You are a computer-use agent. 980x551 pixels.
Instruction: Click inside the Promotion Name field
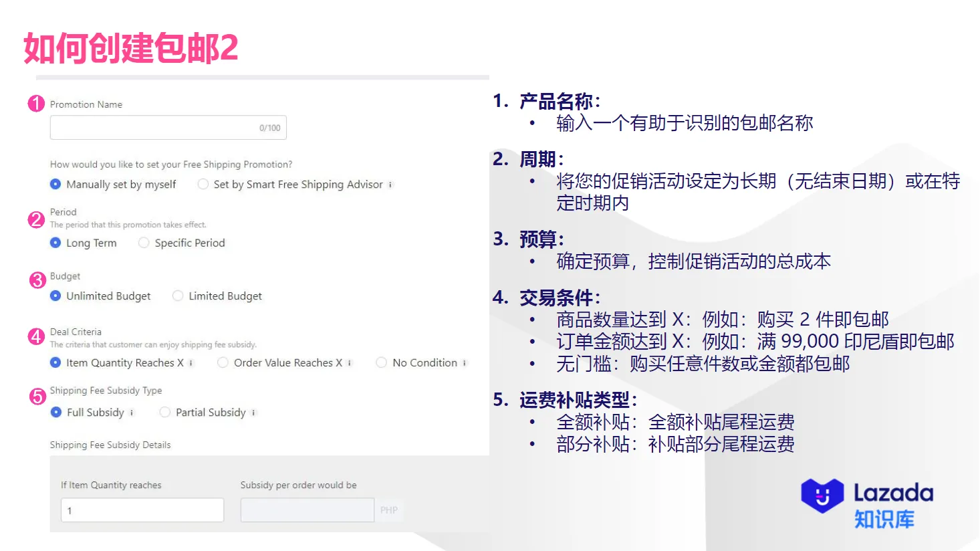pos(168,127)
